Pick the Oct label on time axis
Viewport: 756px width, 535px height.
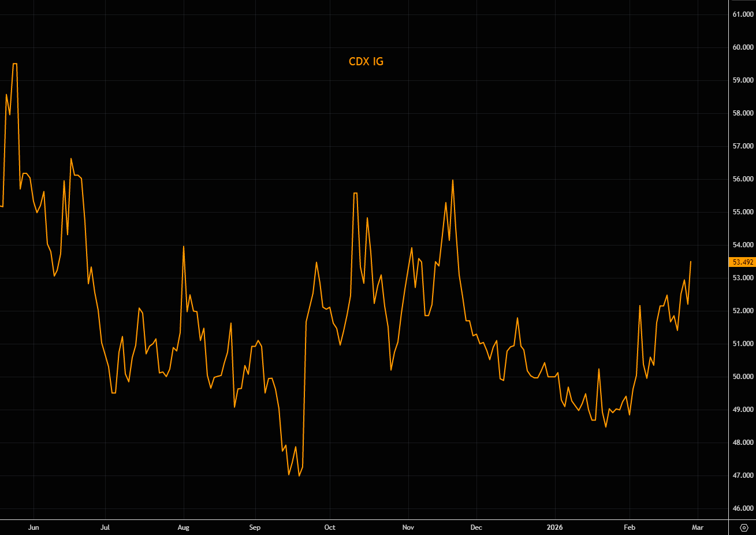[330, 527]
